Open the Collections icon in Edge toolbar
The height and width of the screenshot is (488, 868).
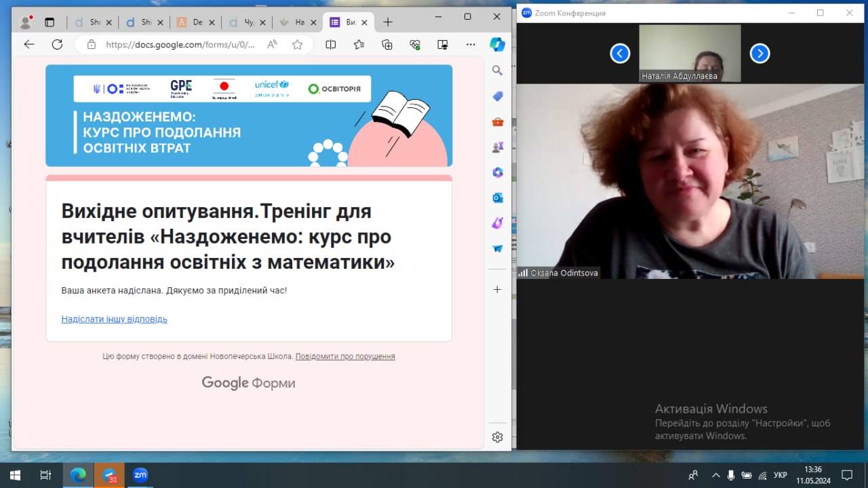click(387, 45)
